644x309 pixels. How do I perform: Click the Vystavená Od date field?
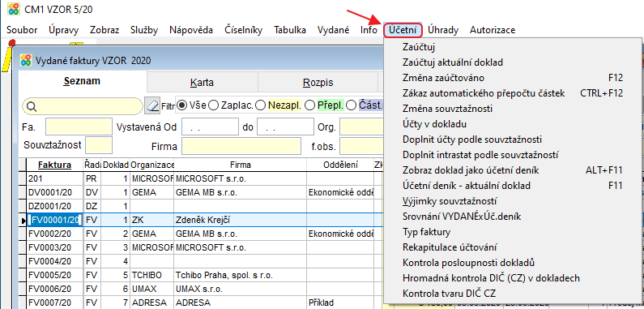tap(210, 127)
